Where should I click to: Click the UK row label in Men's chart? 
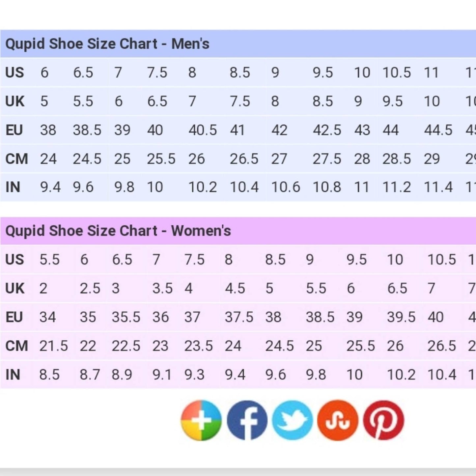pos(15,101)
